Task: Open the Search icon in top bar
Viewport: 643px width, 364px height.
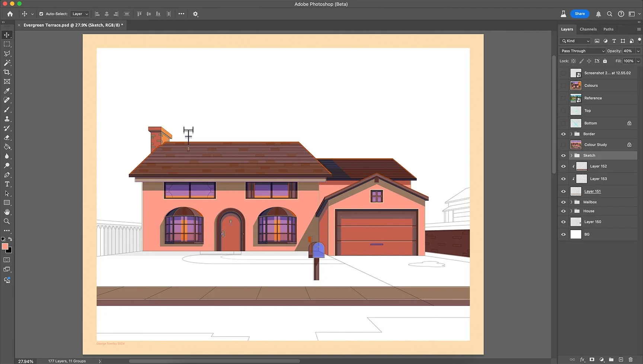Action: click(x=610, y=14)
